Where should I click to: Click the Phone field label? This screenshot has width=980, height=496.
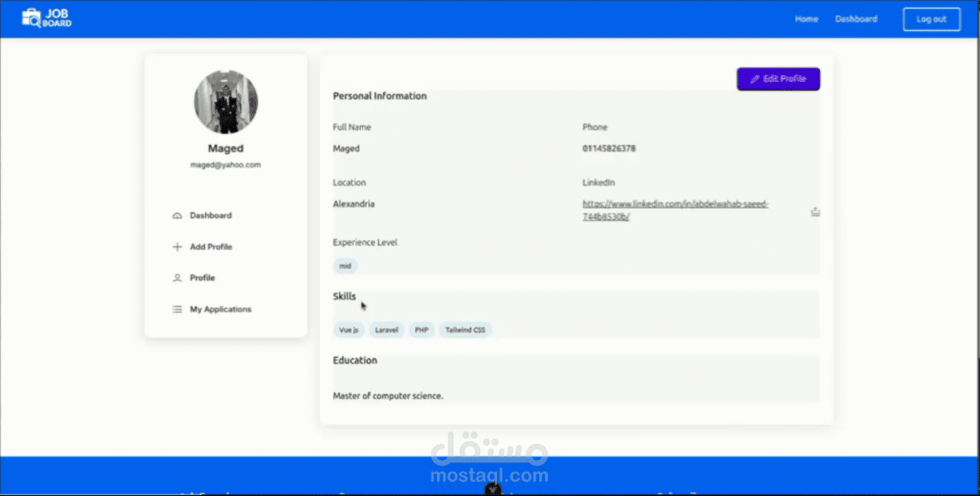coord(595,127)
